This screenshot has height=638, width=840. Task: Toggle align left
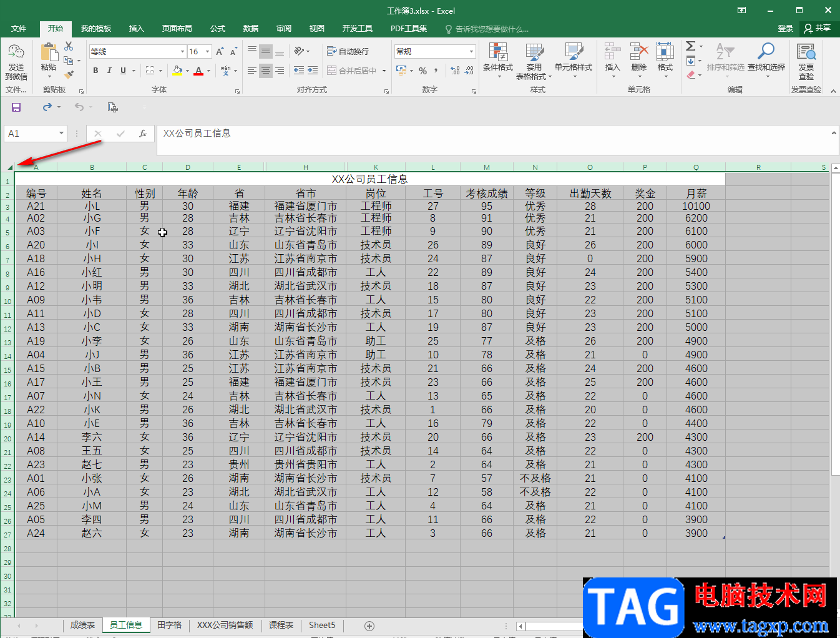(252, 71)
